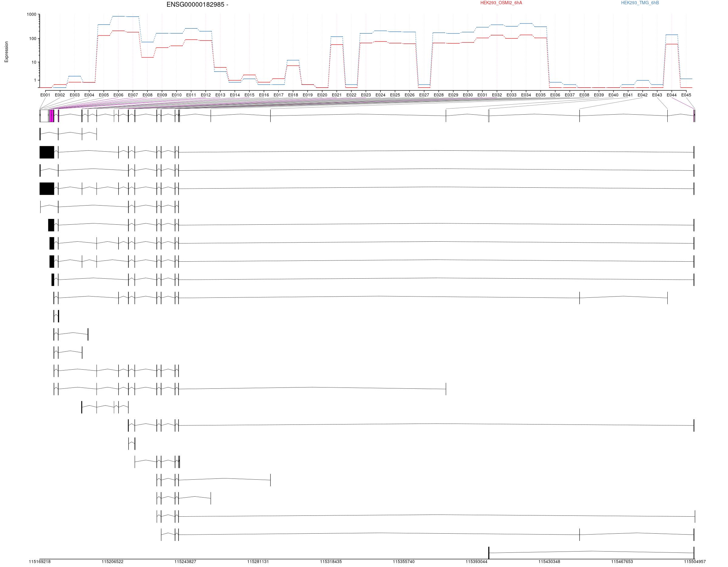Image resolution: width=728 pixels, height=567 pixels.
Task: Click exon label E042
Action: point(642,95)
